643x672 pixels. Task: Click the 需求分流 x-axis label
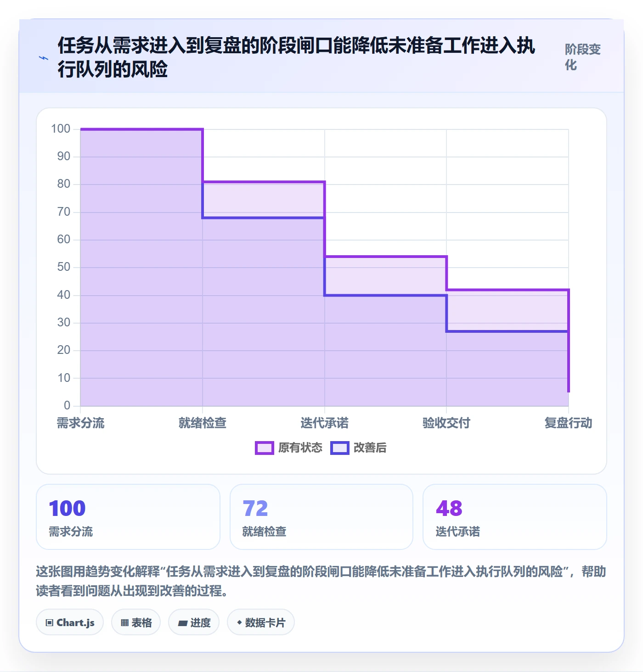click(80, 423)
